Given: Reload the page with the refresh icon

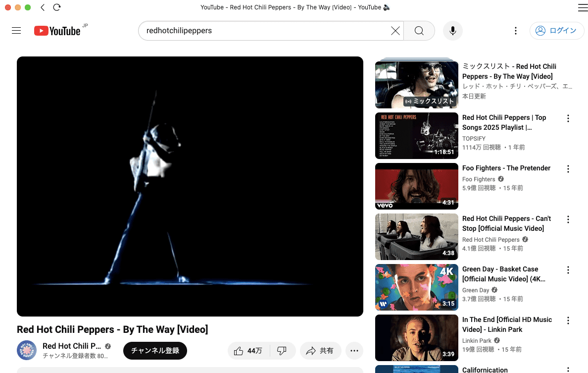Looking at the screenshot, I should click(x=56, y=7).
